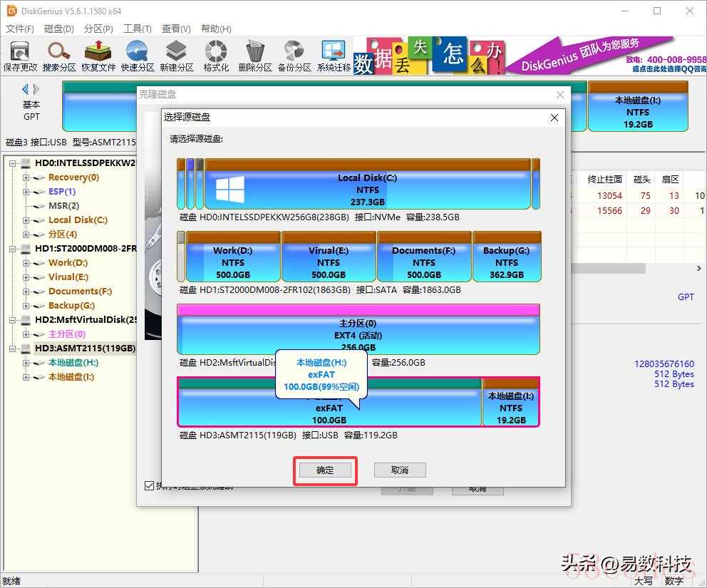Click the 终止柱面 column header

coord(604,180)
